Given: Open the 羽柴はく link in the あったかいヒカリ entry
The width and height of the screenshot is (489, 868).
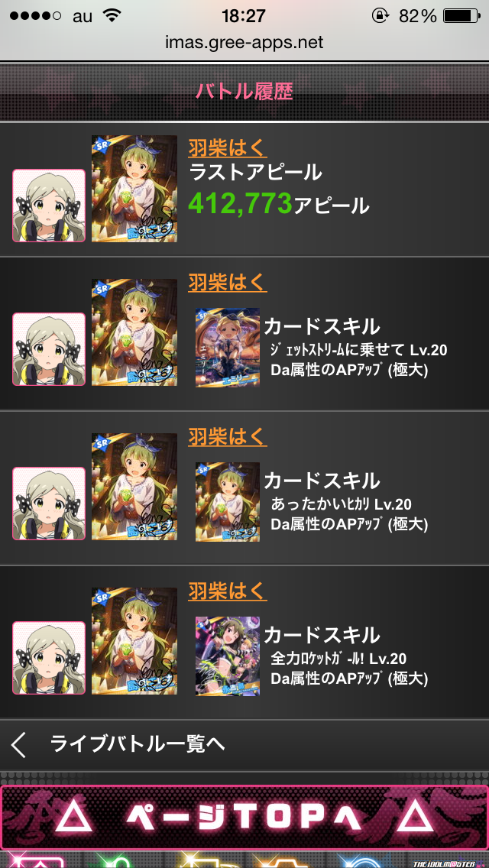Looking at the screenshot, I should [228, 437].
